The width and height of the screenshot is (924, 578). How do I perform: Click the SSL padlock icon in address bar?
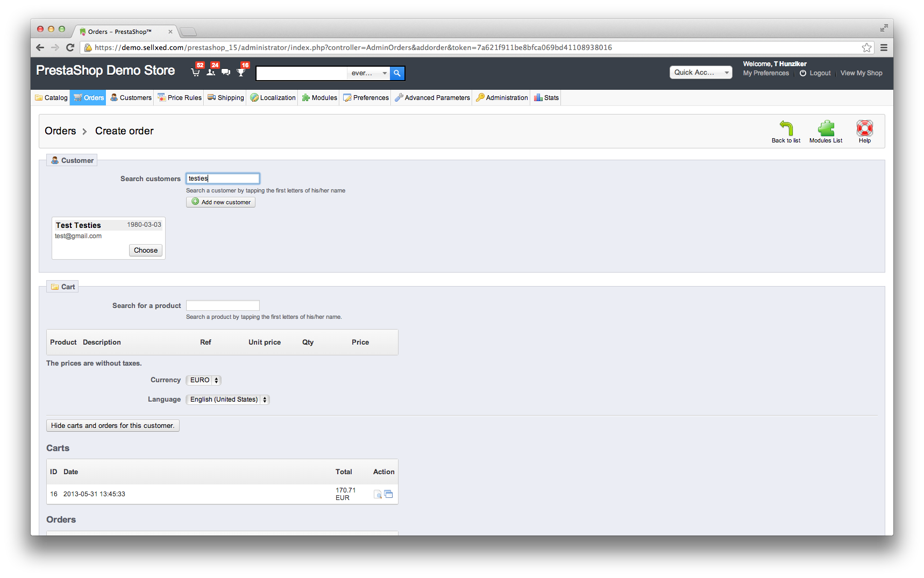(88, 48)
